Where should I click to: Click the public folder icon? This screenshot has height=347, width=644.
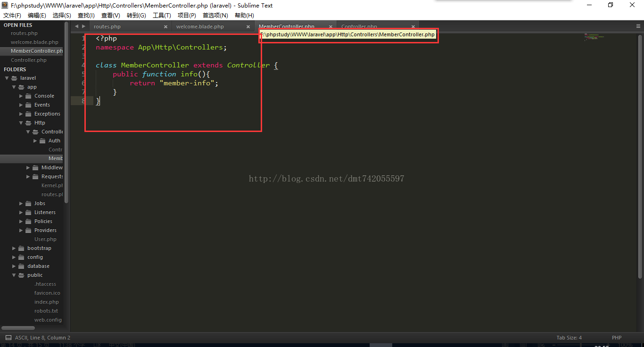click(x=21, y=275)
